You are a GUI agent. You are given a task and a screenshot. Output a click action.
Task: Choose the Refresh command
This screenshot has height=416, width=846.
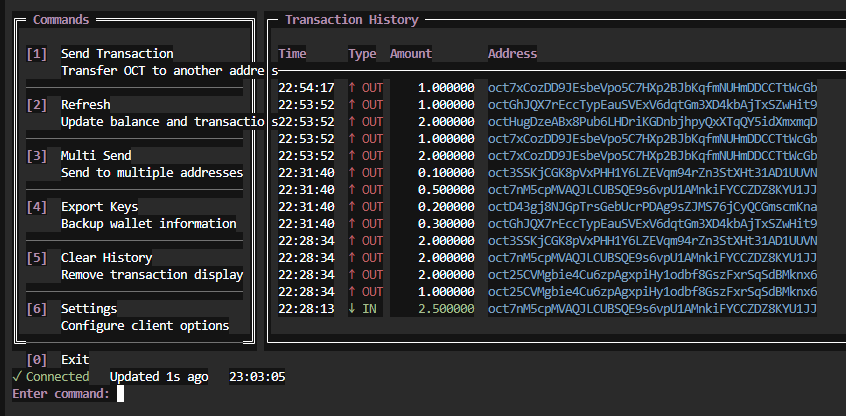click(85, 104)
